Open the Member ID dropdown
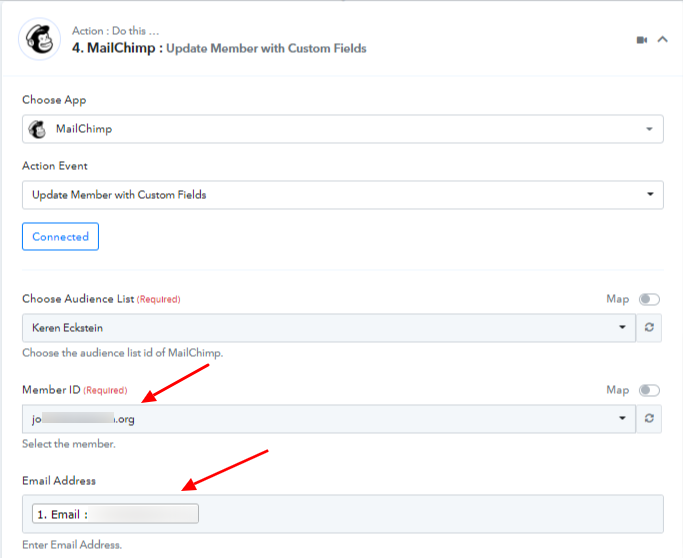683x558 pixels. pyautogui.click(x=329, y=419)
